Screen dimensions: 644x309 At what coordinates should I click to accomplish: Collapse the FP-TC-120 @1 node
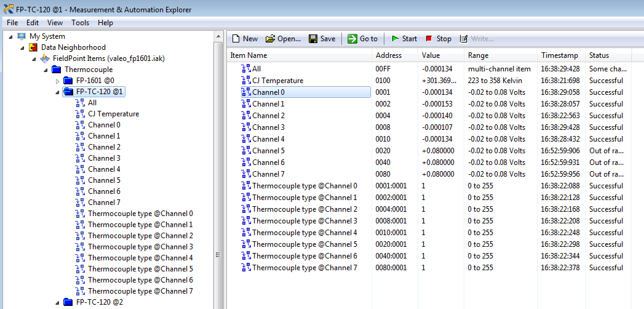point(57,92)
